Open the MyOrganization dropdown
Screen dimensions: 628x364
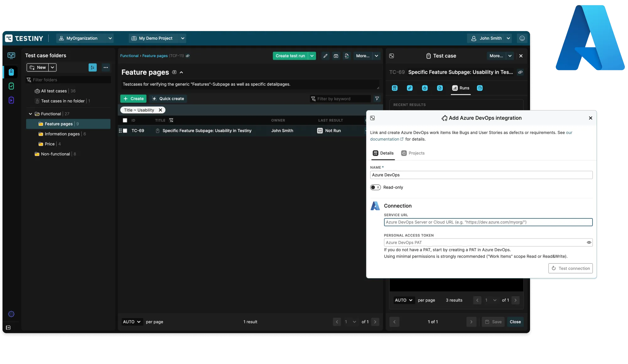point(85,38)
